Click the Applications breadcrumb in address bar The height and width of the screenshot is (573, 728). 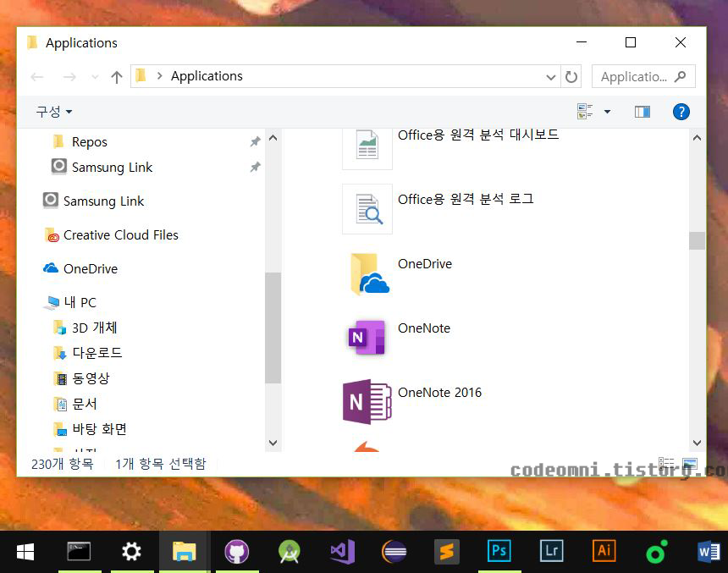click(x=207, y=75)
